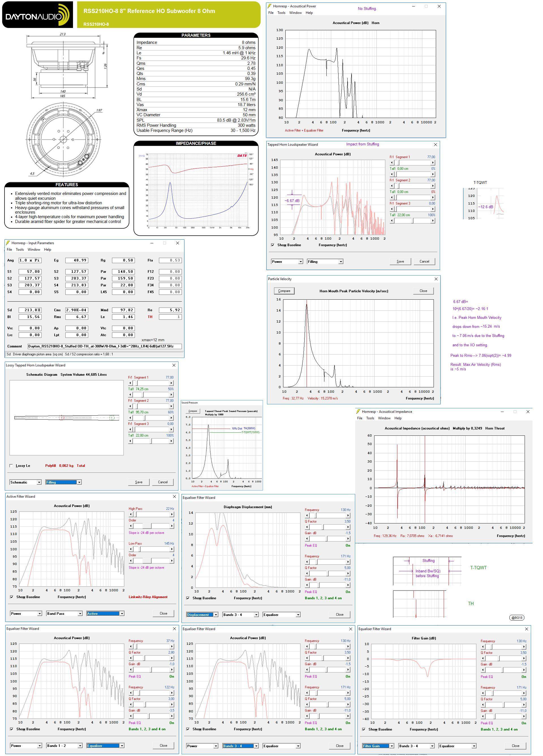Open Bands 1 - 2 dropdown in Equaliser Wizard
This screenshot has width=543, height=756.
[64, 746]
